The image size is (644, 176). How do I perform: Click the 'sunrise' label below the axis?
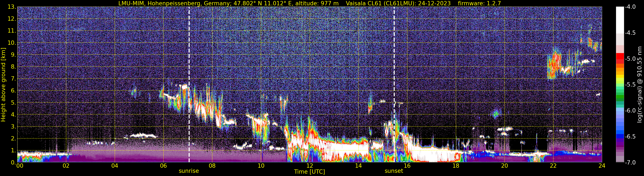point(189,171)
